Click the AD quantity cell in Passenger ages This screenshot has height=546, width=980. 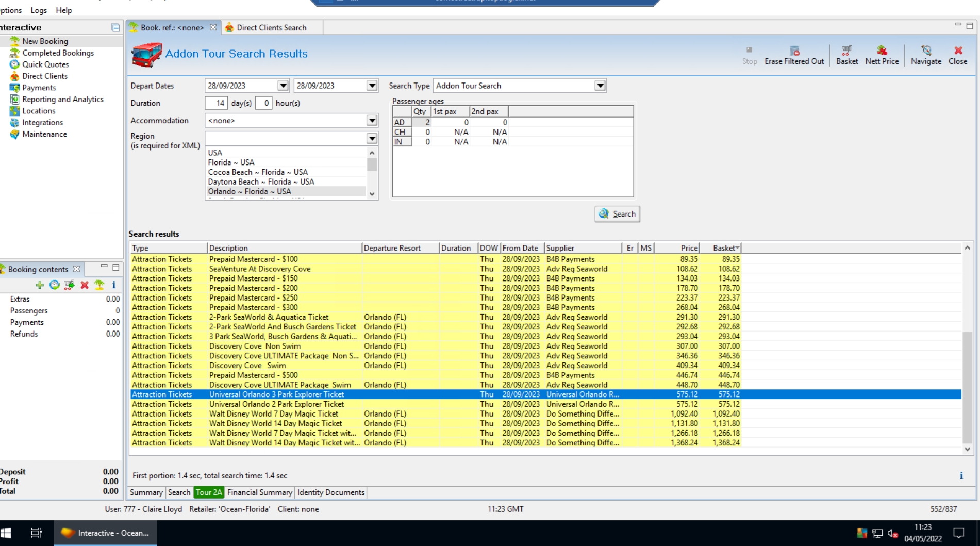coord(421,122)
